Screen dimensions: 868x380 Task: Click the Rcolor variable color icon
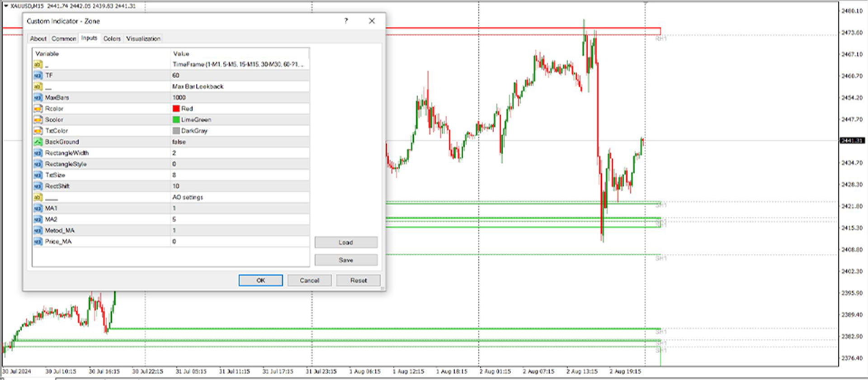pyautogui.click(x=38, y=109)
